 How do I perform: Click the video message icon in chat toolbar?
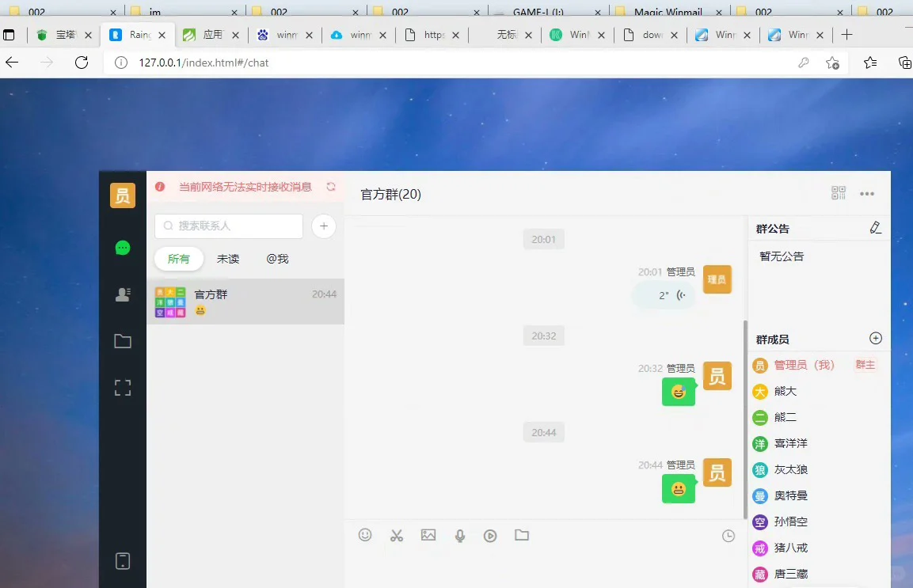(490, 535)
